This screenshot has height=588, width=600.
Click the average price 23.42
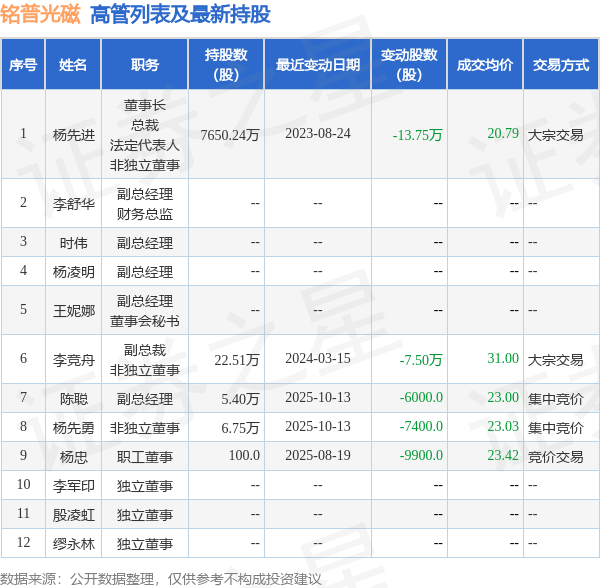coord(503,455)
